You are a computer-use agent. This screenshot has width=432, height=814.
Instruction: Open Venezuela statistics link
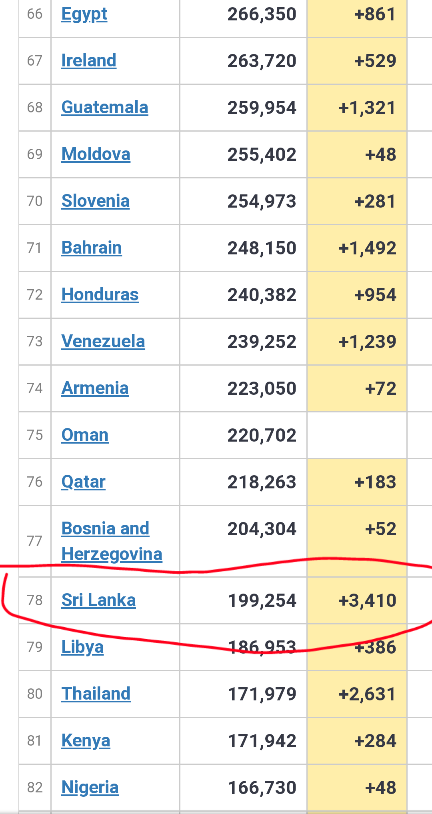103,341
